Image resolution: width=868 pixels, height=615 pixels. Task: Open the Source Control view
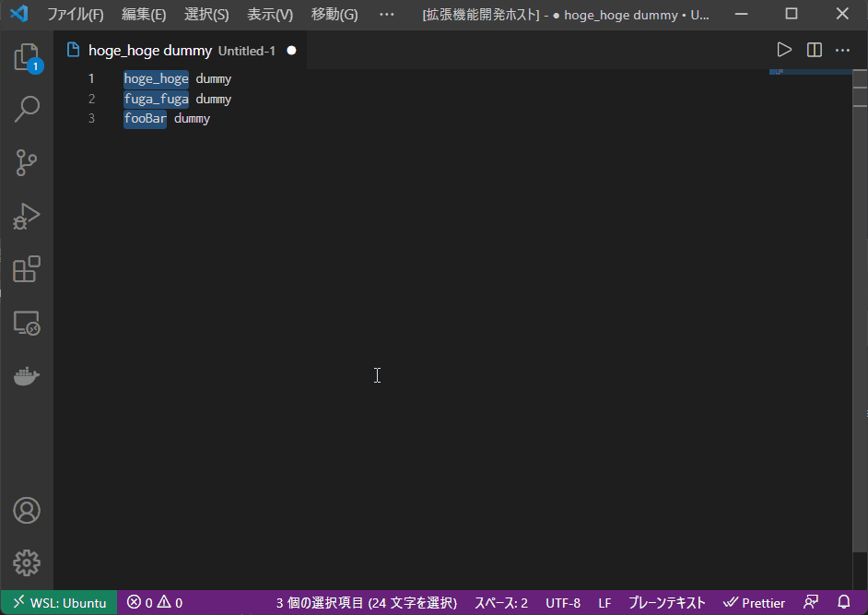(x=26, y=163)
